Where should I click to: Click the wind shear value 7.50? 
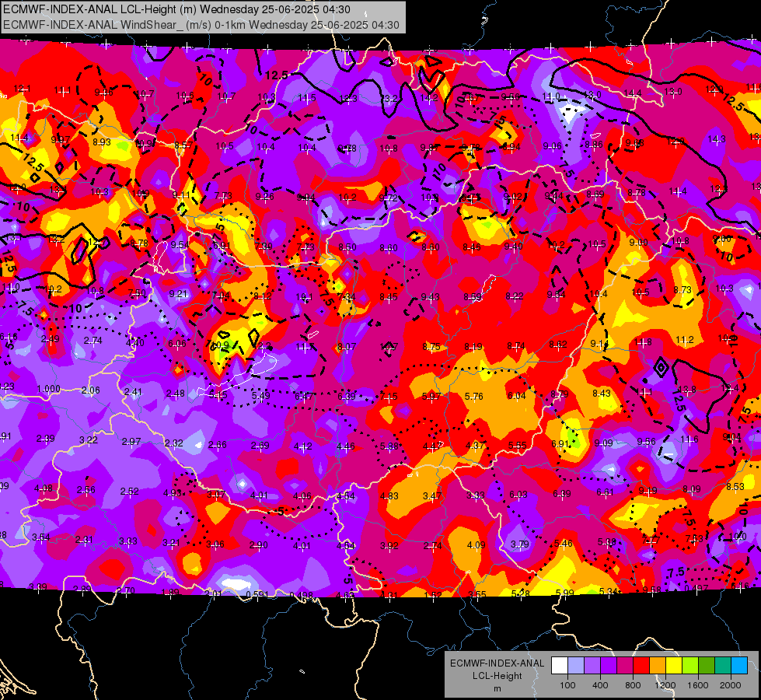[x=137, y=293]
